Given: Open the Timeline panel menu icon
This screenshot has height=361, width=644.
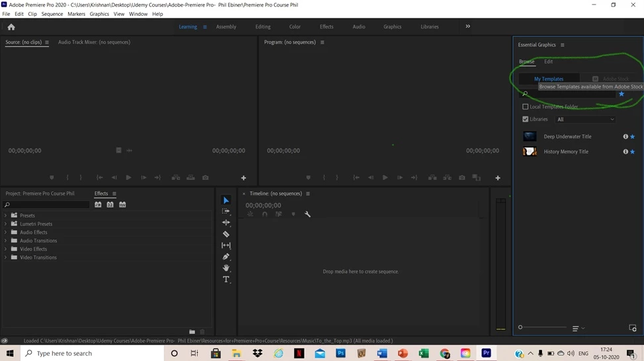Looking at the screenshot, I should pos(308,194).
